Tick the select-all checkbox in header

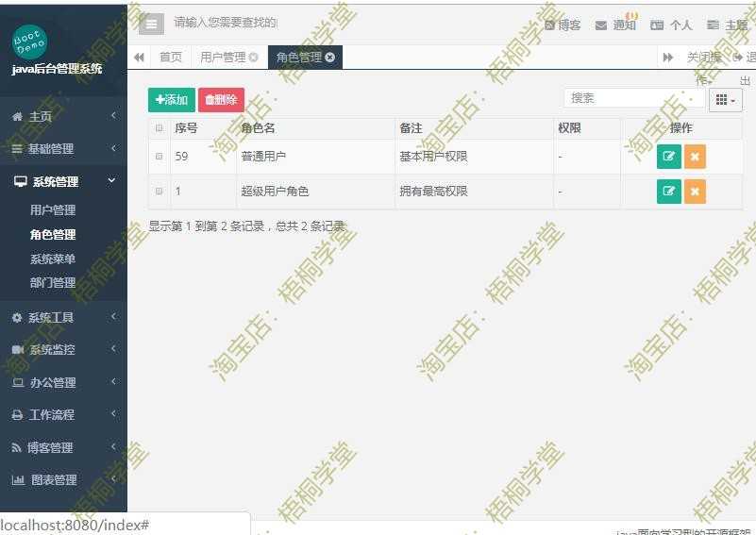tap(160, 128)
